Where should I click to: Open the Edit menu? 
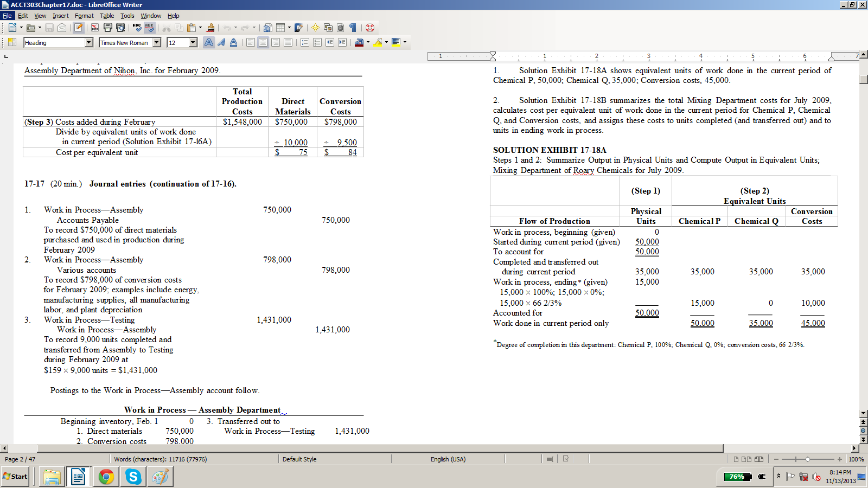(23, 16)
